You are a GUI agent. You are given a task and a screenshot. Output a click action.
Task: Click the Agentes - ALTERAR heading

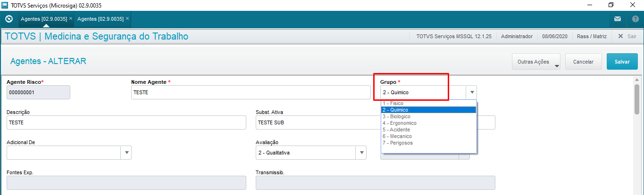48,61
